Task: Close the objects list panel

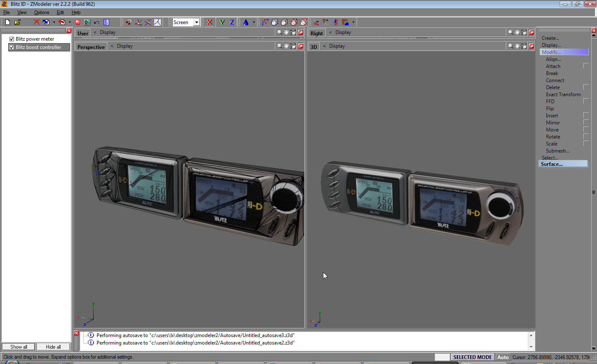Action: 69,30
